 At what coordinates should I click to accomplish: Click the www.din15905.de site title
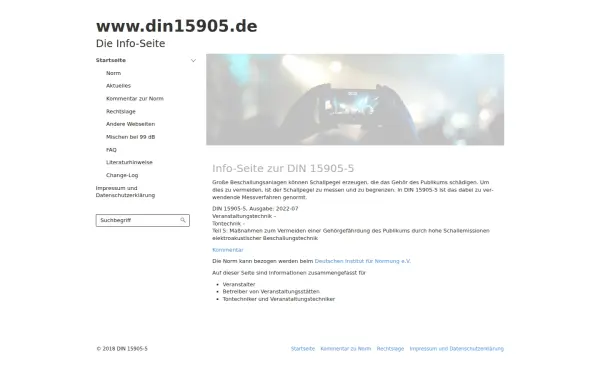(x=176, y=26)
